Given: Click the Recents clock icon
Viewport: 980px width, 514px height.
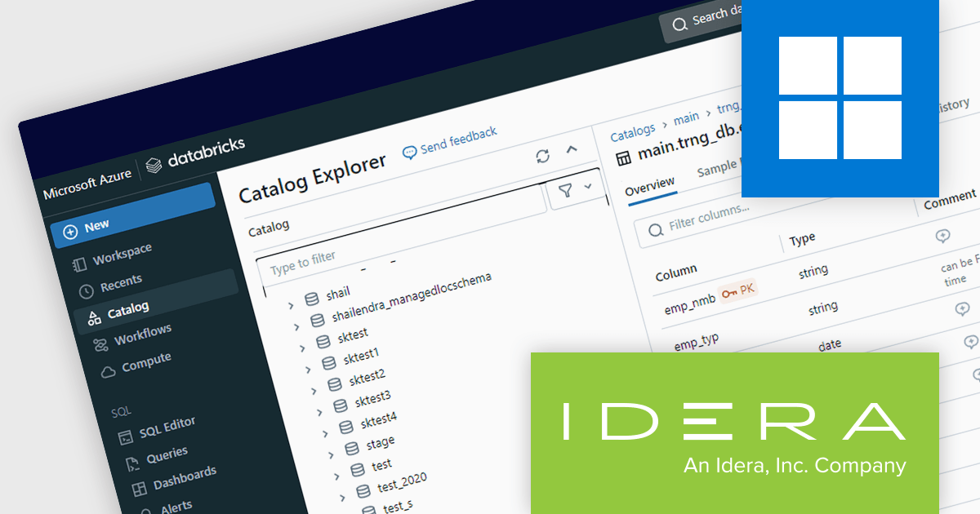Looking at the screenshot, I should [87, 291].
